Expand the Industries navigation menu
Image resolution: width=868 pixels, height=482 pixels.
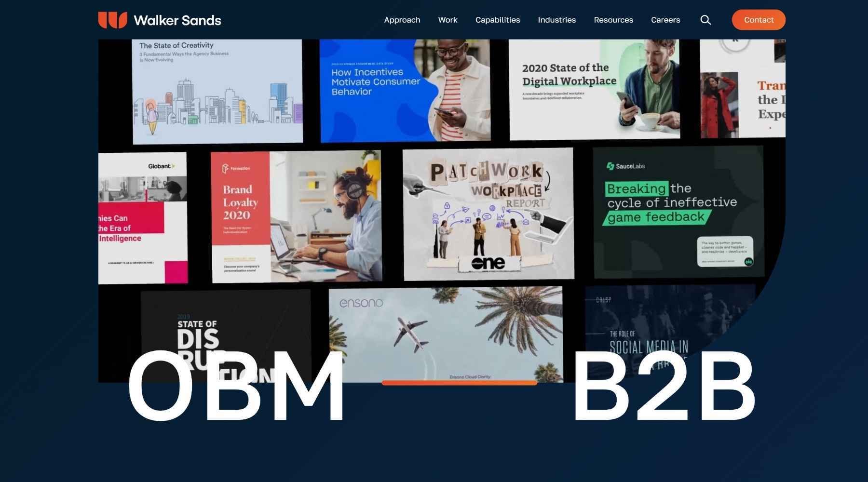pos(556,20)
